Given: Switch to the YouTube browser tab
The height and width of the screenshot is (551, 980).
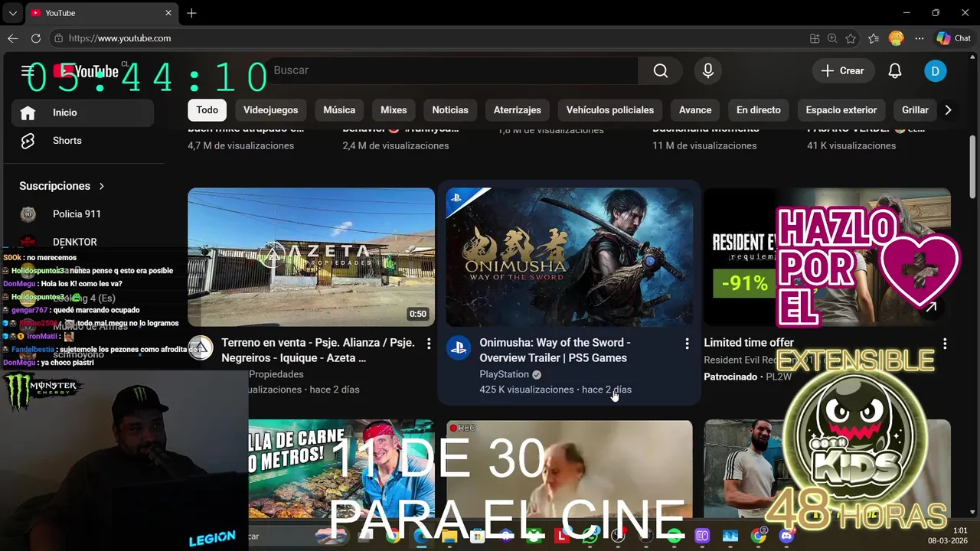Looking at the screenshot, I should [102, 13].
